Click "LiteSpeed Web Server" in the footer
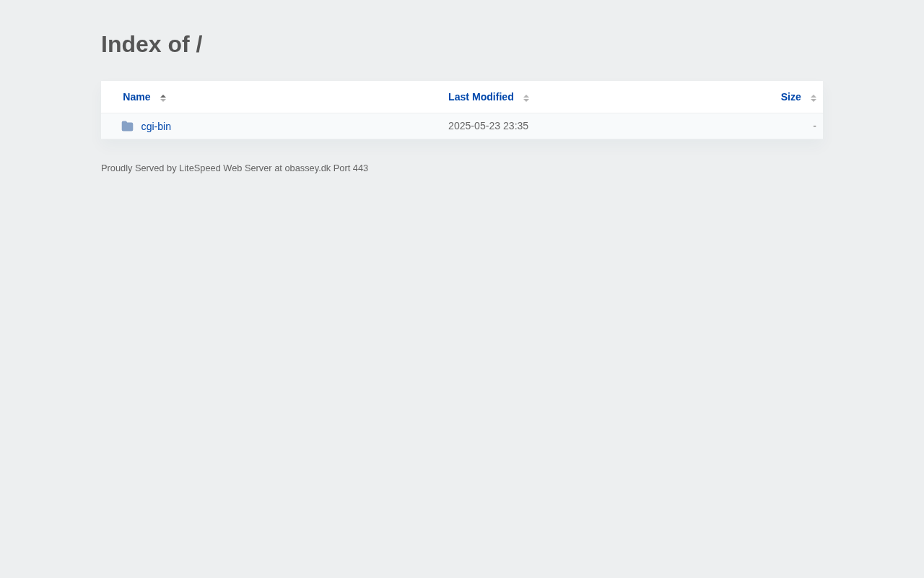Viewport: 924px width, 578px height. click(225, 168)
